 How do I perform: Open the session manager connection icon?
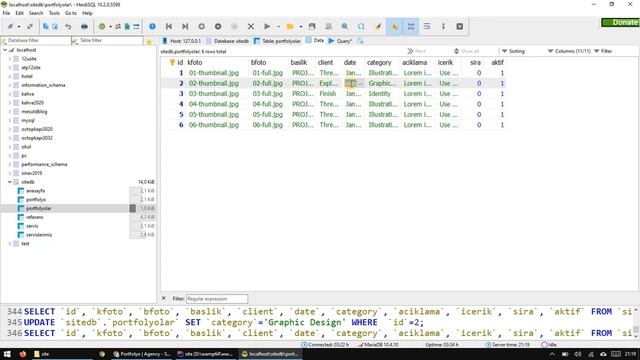(10, 27)
